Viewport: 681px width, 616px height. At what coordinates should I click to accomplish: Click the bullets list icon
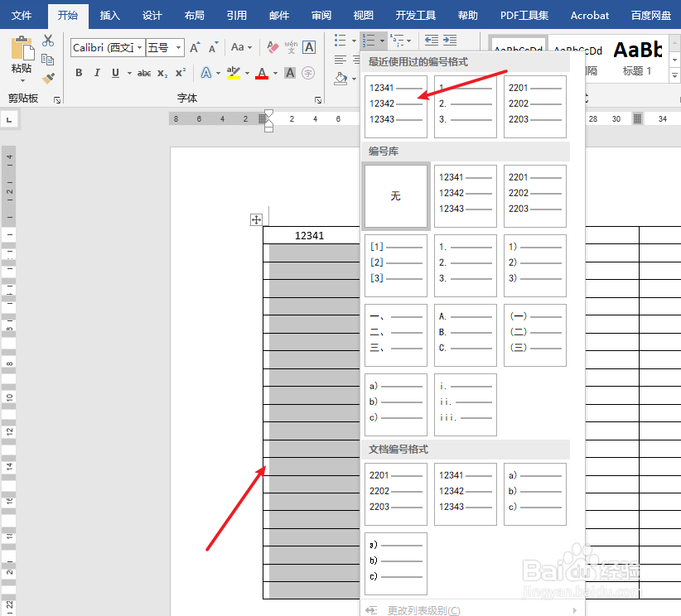[340, 41]
